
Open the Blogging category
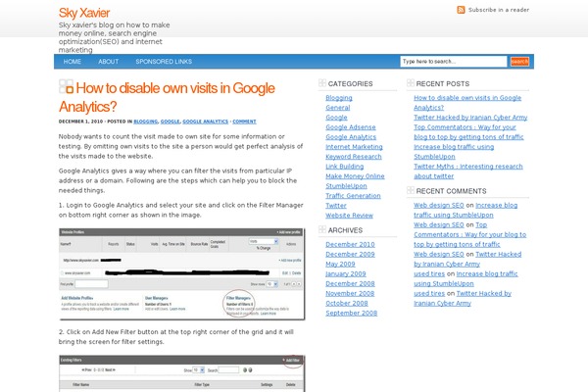pyautogui.click(x=339, y=98)
